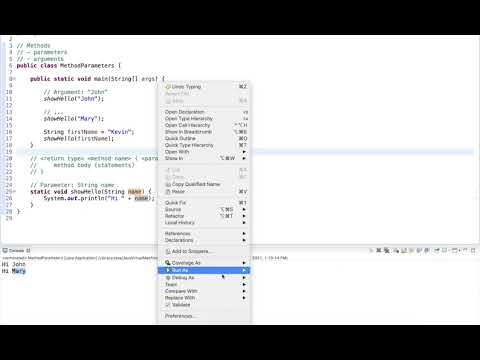Screen dimensions: 480x360
Task: Expand the Compare With submenu
Action: pos(204,291)
